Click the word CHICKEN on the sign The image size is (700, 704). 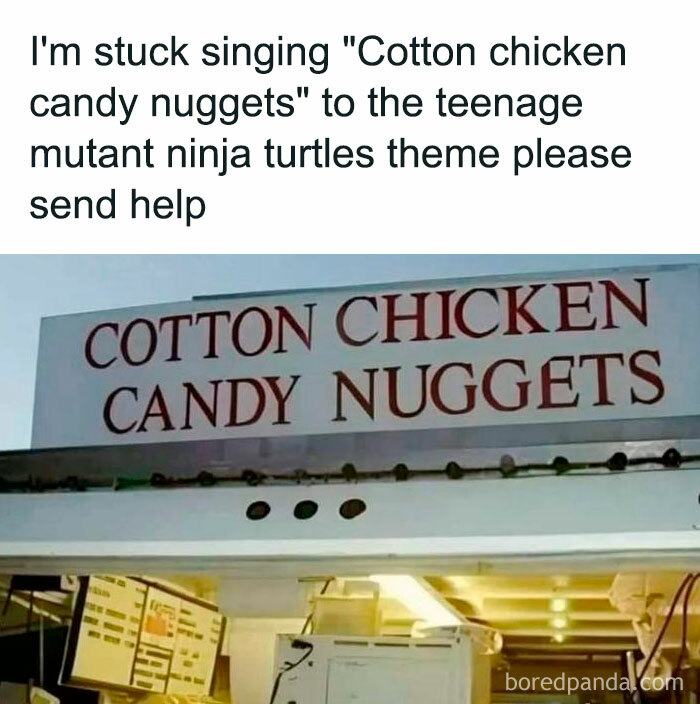click(493, 312)
